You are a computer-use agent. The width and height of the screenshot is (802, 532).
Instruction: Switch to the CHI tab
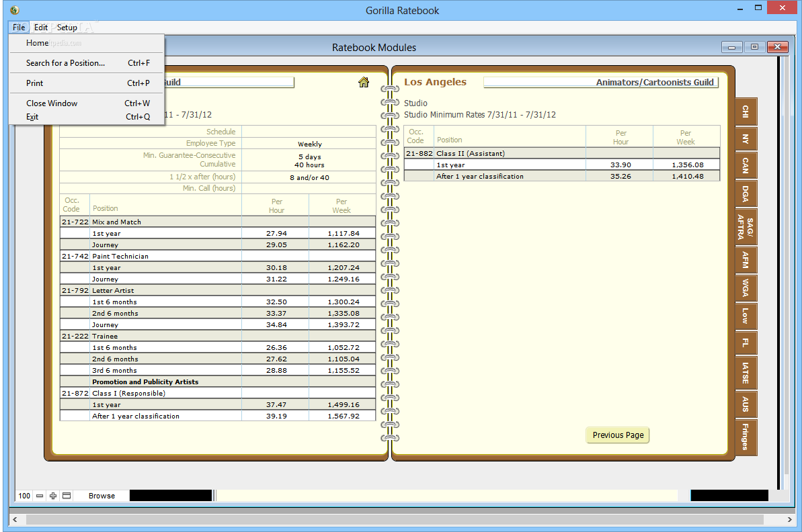pyautogui.click(x=746, y=112)
